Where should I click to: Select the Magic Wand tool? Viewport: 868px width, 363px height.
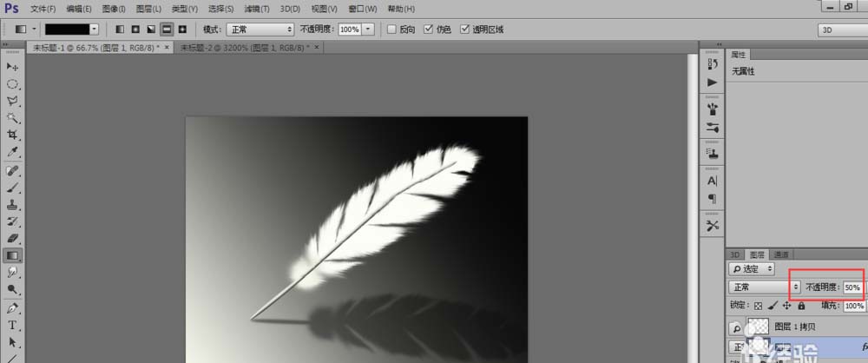pos(13,117)
